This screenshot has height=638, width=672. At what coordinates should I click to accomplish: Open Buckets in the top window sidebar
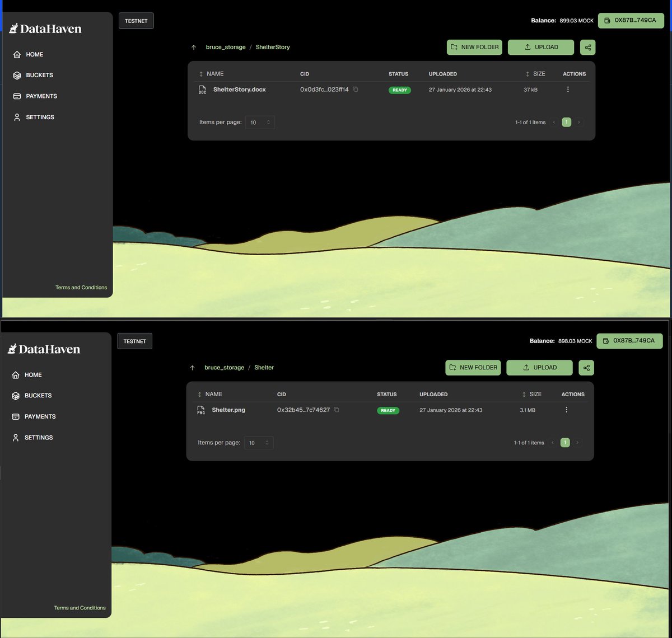[x=33, y=75]
